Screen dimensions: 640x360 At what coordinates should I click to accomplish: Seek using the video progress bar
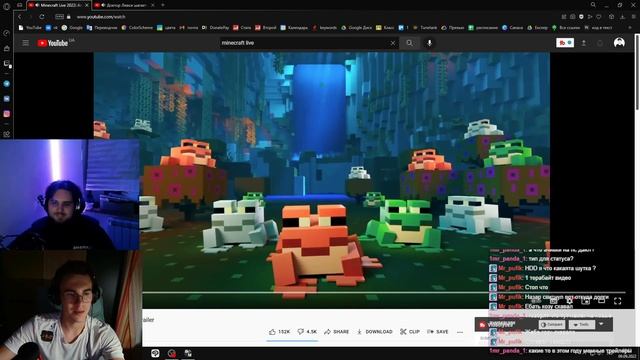coord(384,293)
